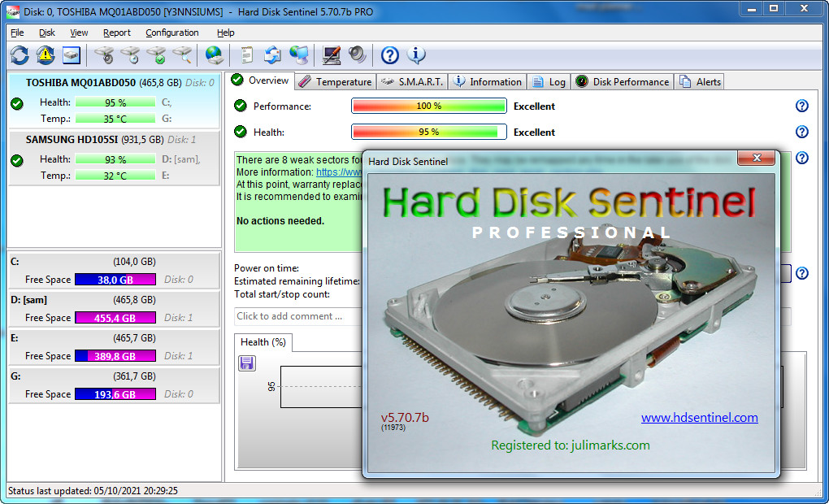Click the blue info bubble toolbar icon
Image resolution: width=829 pixels, height=504 pixels.
(416, 55)
